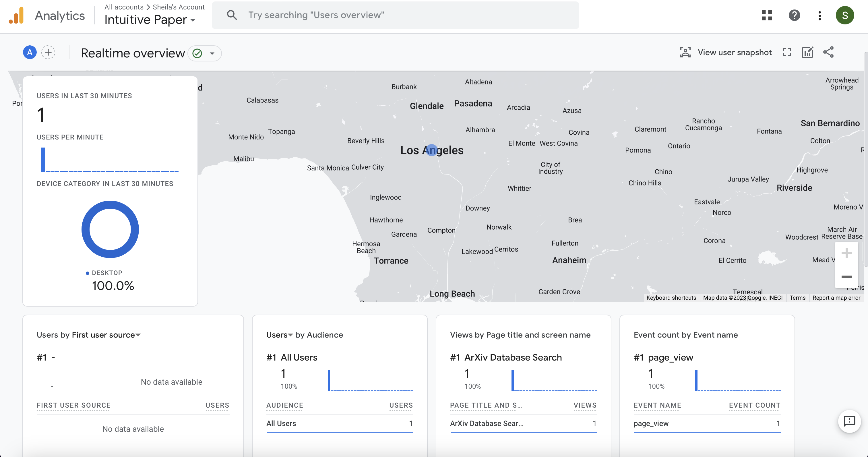Open the Users metric dropdown by Audience

279,335
